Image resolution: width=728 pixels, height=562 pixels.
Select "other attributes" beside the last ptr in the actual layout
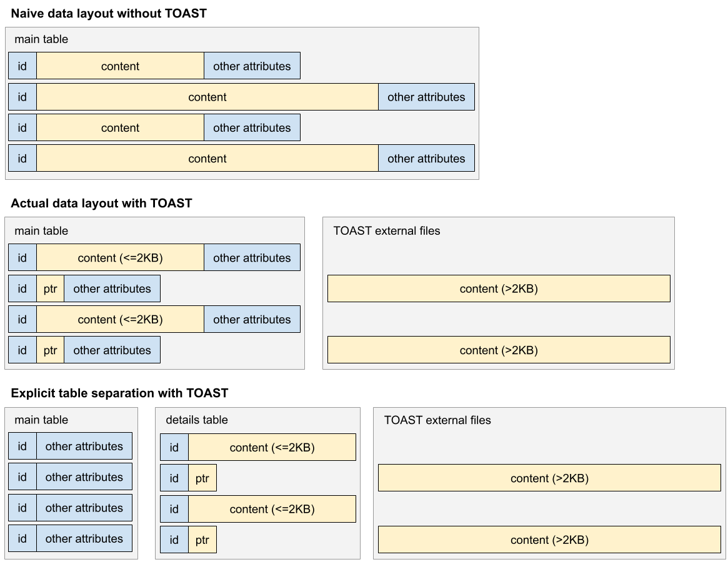click(x=112, y=350)
